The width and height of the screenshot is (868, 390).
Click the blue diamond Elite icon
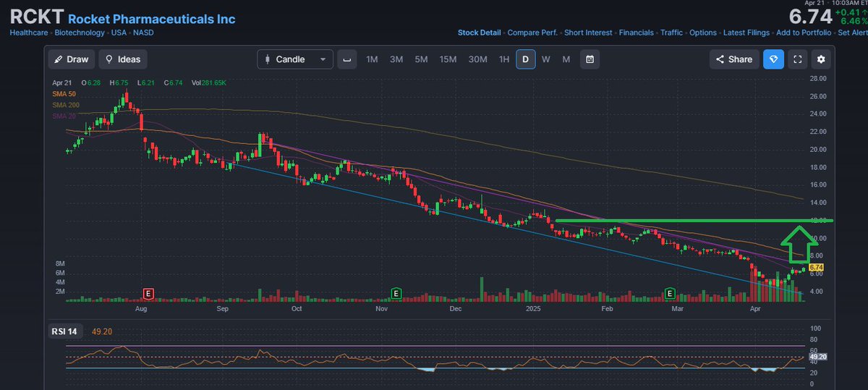pos(773,59)
